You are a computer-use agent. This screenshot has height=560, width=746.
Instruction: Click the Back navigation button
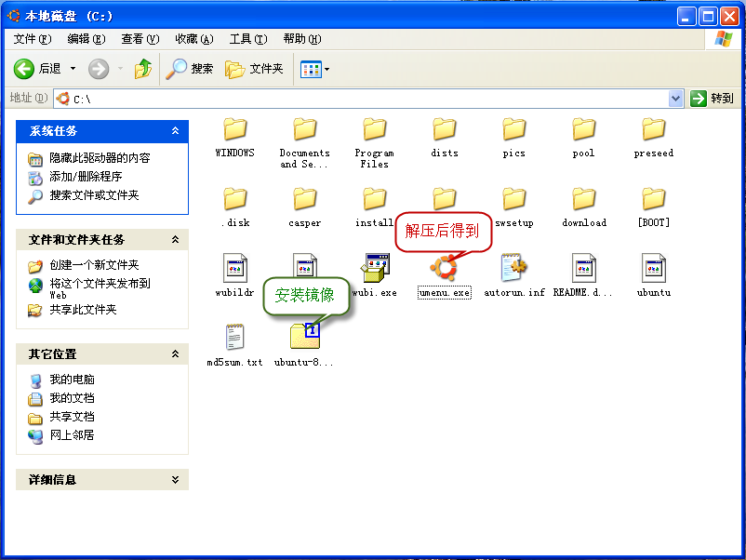(37, 69)
